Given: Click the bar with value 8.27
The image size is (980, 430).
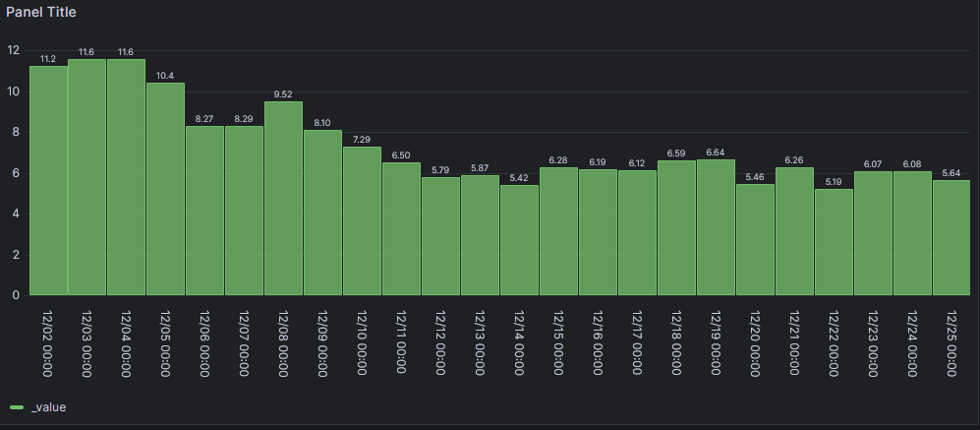Looking at the screenshot, I should [205, 211].
